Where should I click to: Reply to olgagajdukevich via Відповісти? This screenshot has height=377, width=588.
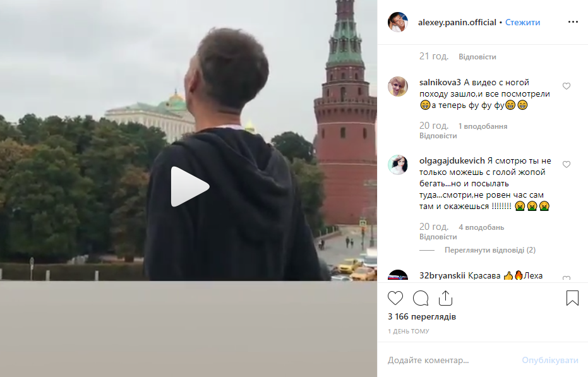[x=438, y=237]
